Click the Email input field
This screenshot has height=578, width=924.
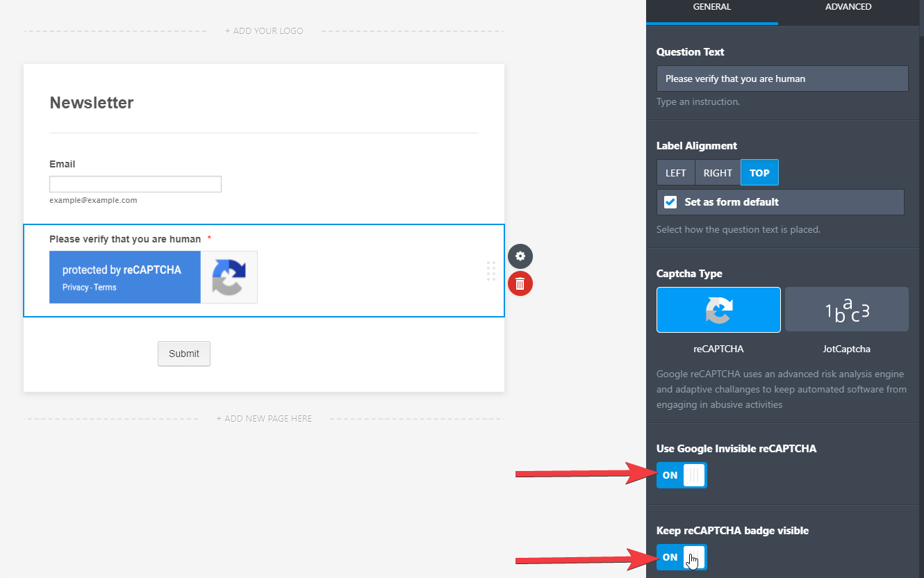135,184
